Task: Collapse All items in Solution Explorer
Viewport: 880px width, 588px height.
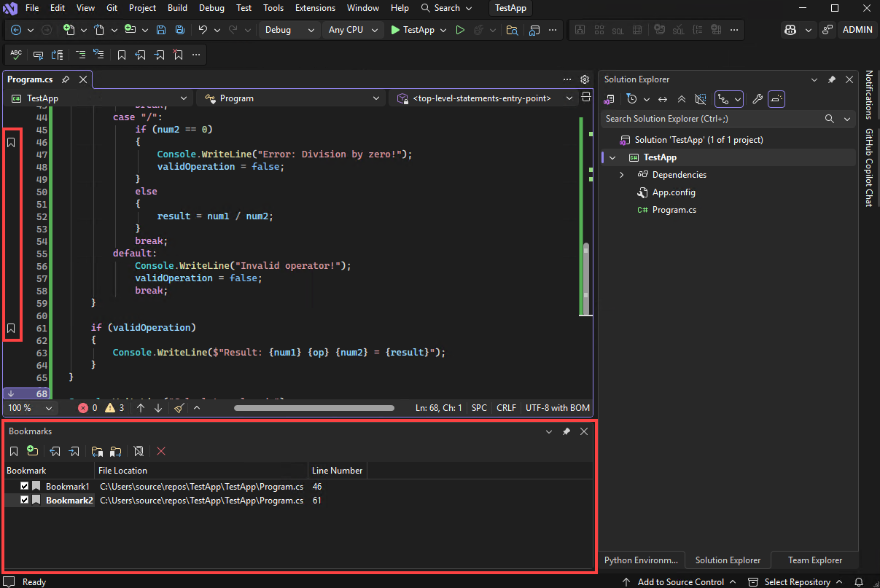Action: point(681,98)
